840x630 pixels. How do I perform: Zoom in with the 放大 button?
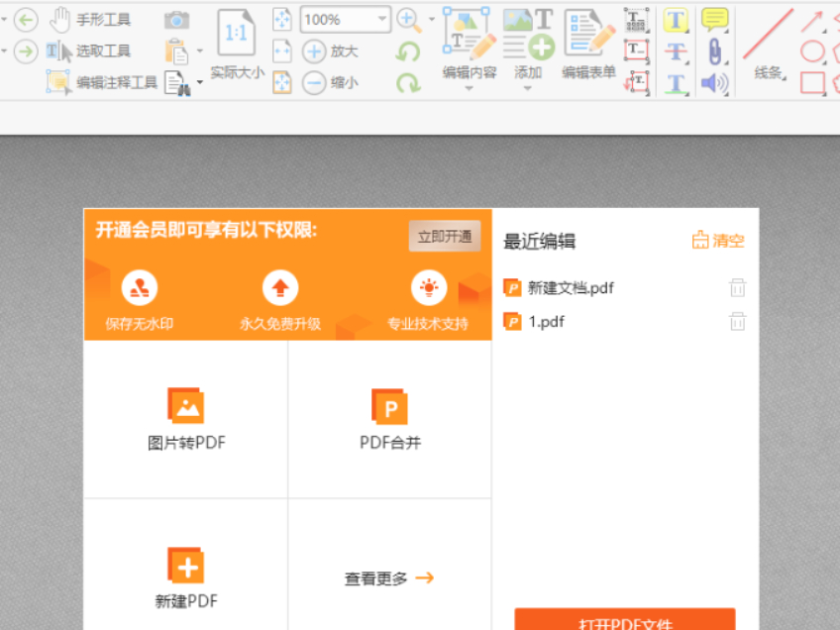330,52
